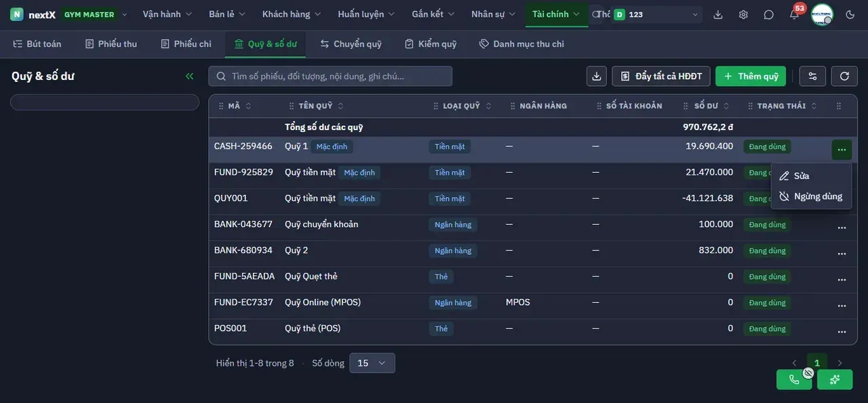This screenshot has height=403, width=868.
Task: Expand the Số dòng 15 dropdown
Action: (x=372, y=363)
